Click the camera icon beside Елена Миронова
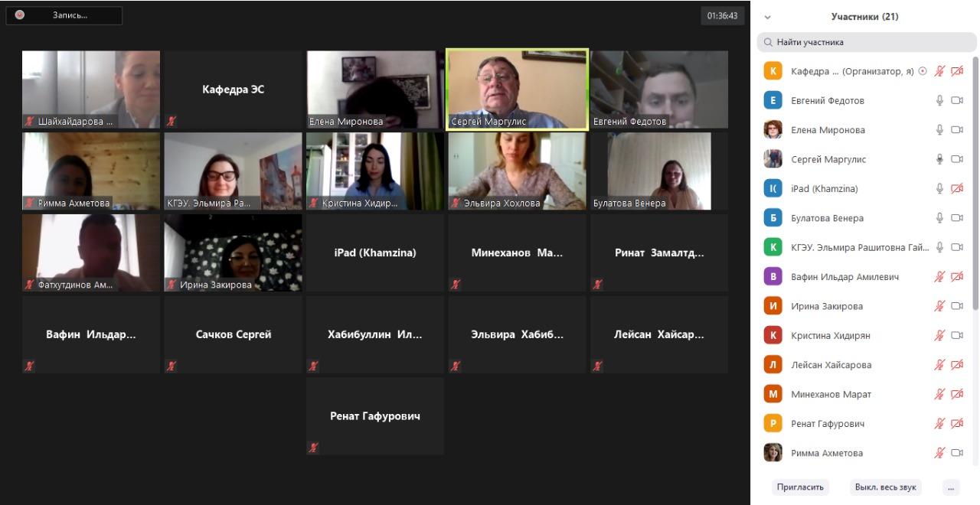This screenshot has width=980, height=505. 956,130
